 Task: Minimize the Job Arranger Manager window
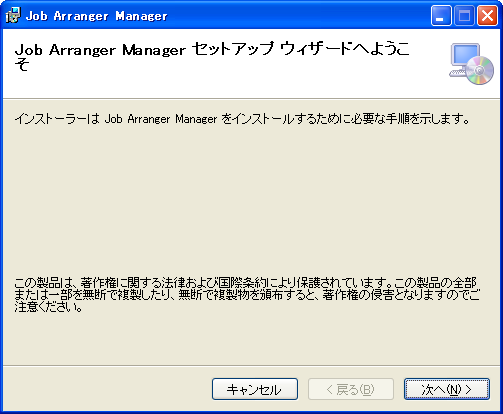click(x=441, y=15)
